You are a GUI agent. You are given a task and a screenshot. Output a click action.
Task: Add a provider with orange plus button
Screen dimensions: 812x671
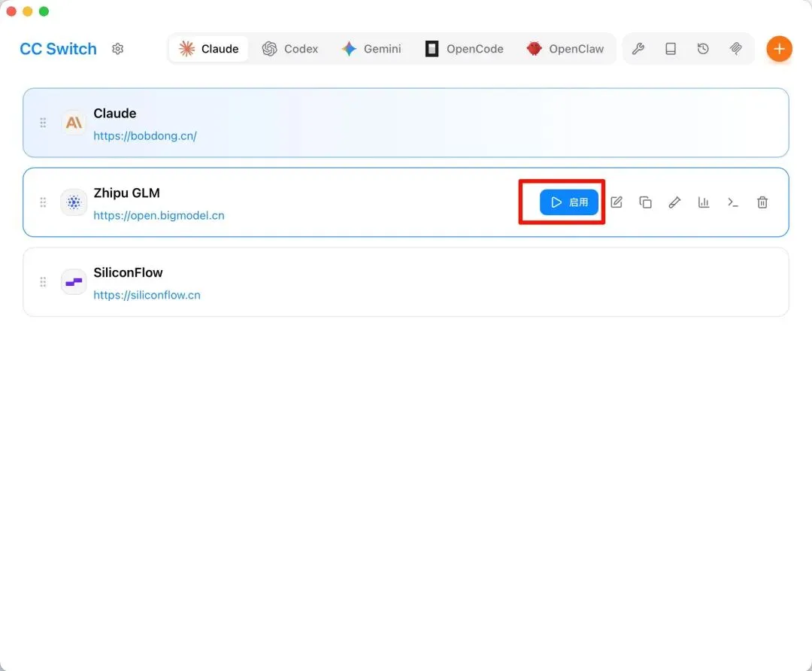(779, 49)
